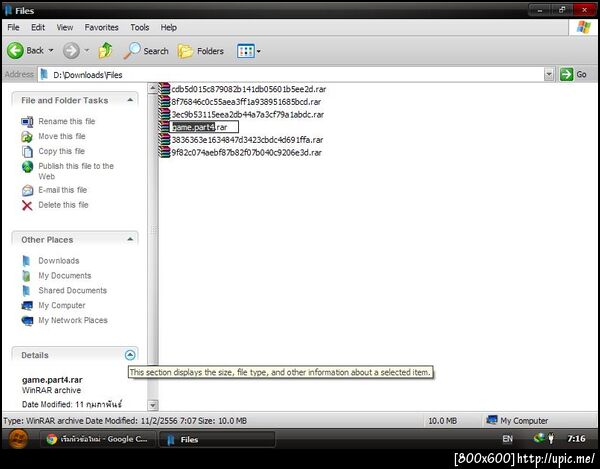Click the red X Delete icon
The width and height of the screenshot is (600, 469).
click(x=27, y=205)
